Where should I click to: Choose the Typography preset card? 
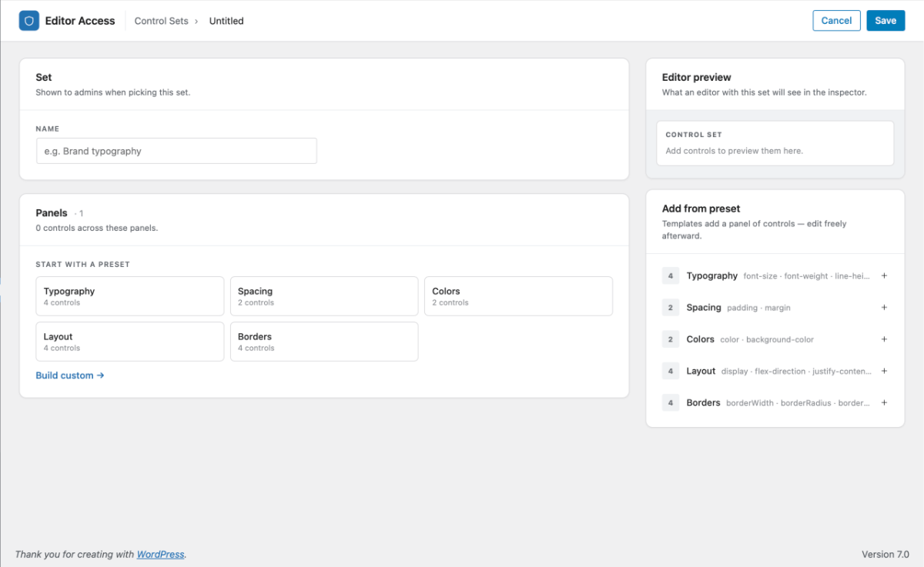(130, 296)
